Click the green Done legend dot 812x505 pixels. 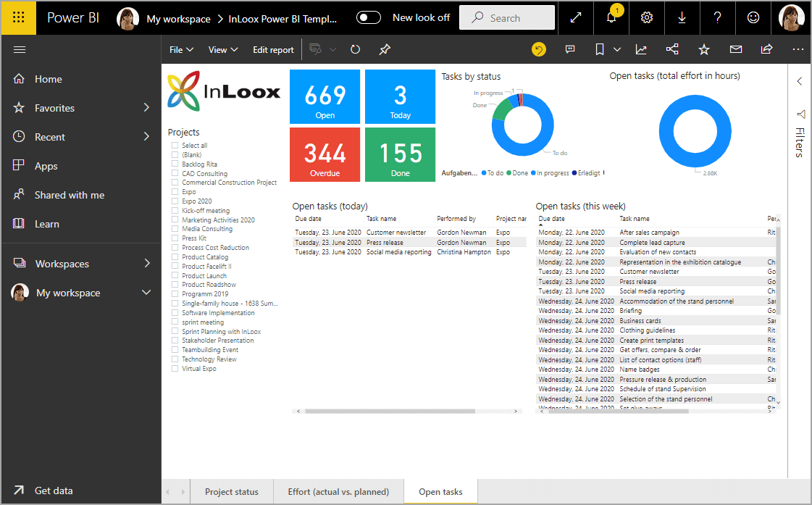point(509,173)
